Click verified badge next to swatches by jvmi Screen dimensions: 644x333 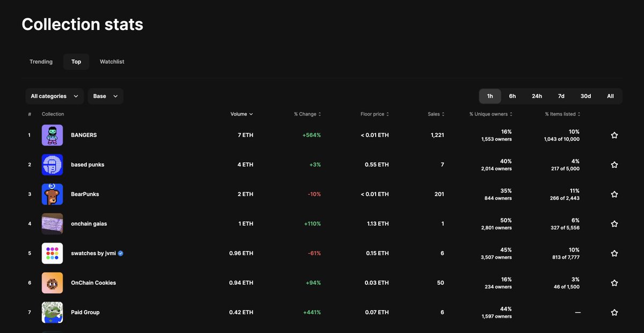tap(121, 254)
